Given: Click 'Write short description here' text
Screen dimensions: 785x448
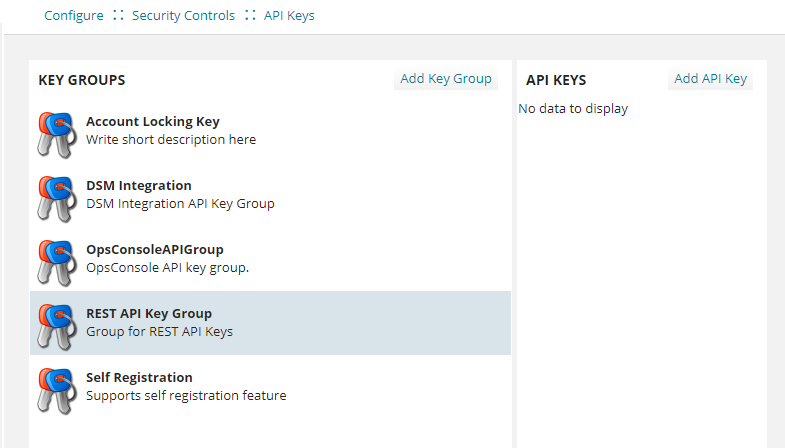Looking at the screenshot, I should (171, 140).
